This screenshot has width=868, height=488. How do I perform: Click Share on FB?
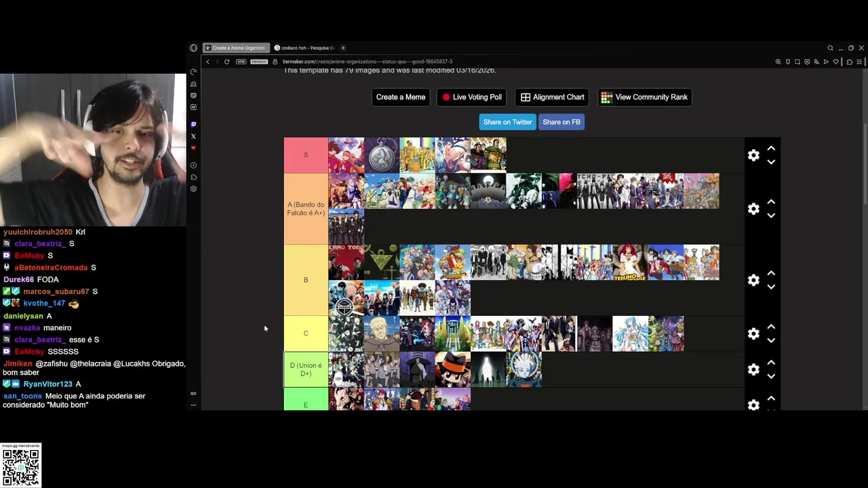[x=561, y=122]
